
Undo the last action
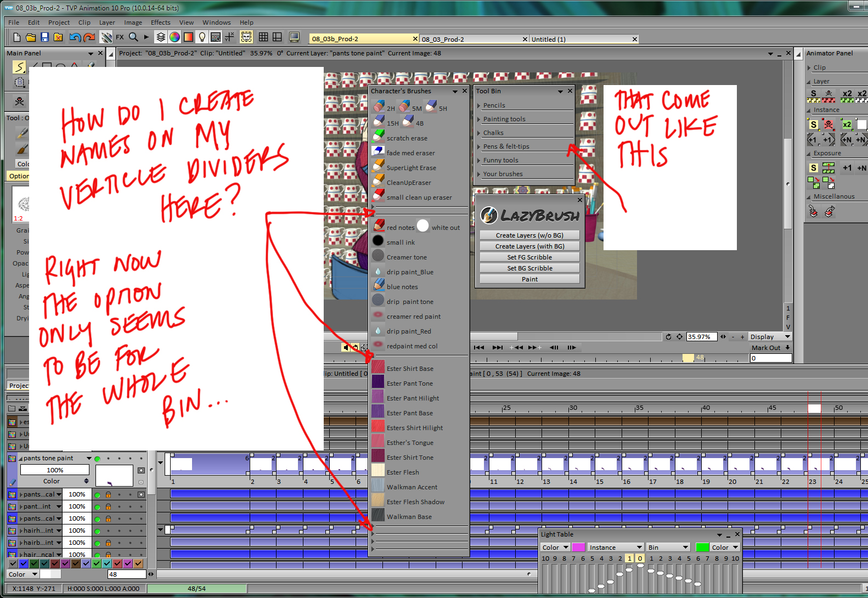(x=75, y=37)
